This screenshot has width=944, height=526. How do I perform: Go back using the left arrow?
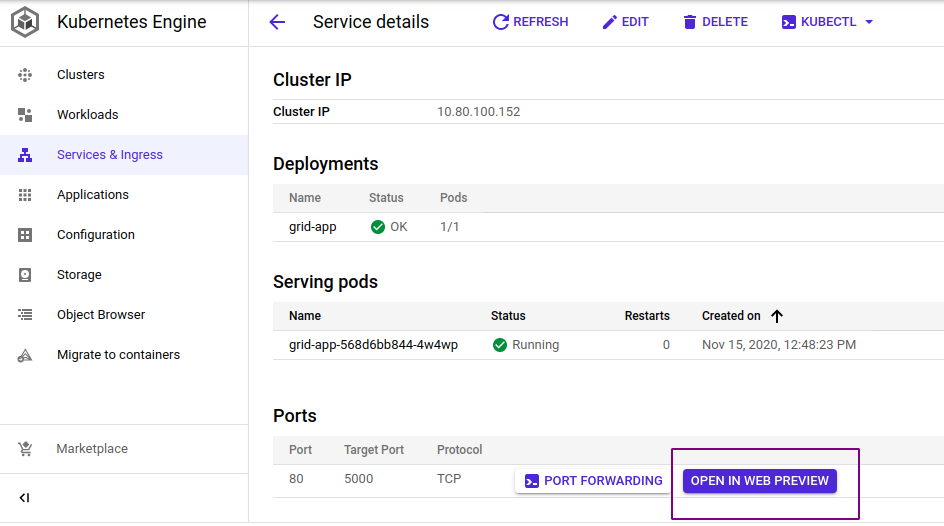click(x=277, y=22)
